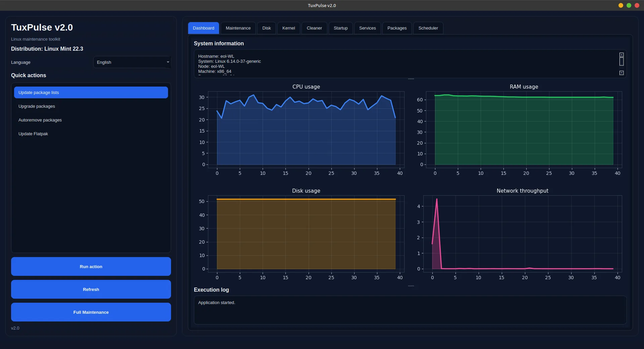
Task: Open the Language dropdown
Action: [132, 62]
